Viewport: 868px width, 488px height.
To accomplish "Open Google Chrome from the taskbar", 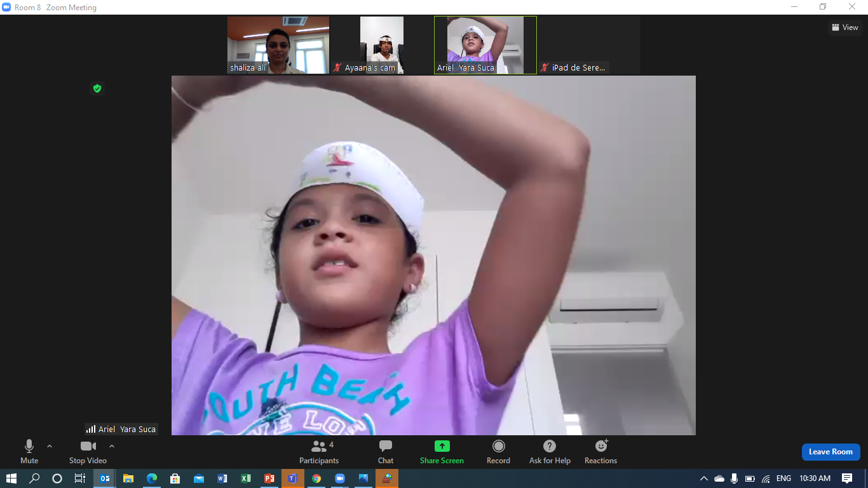I will (x=316, y=478).
